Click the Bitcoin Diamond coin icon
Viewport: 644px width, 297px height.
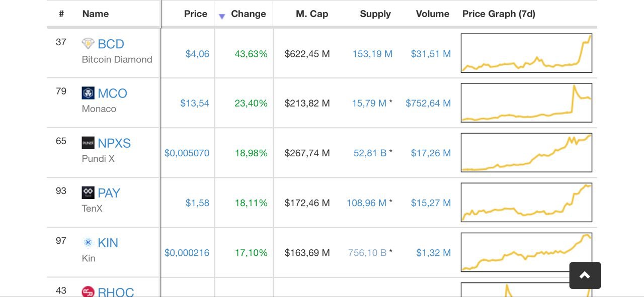[x=88, y=44]
